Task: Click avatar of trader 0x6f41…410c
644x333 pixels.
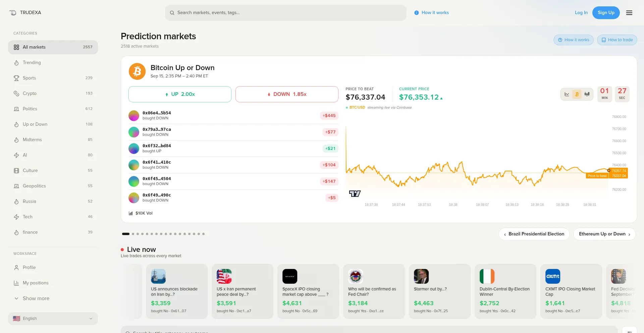Action: tap(134, 165)
